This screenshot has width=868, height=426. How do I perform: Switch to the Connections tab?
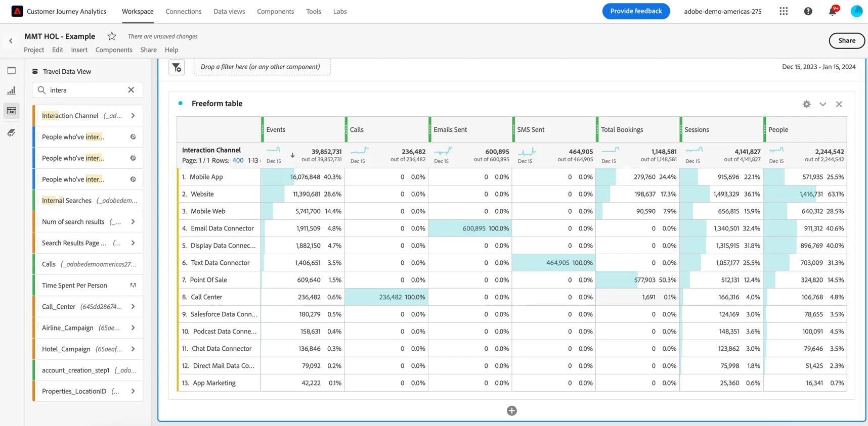click(184, 11)
